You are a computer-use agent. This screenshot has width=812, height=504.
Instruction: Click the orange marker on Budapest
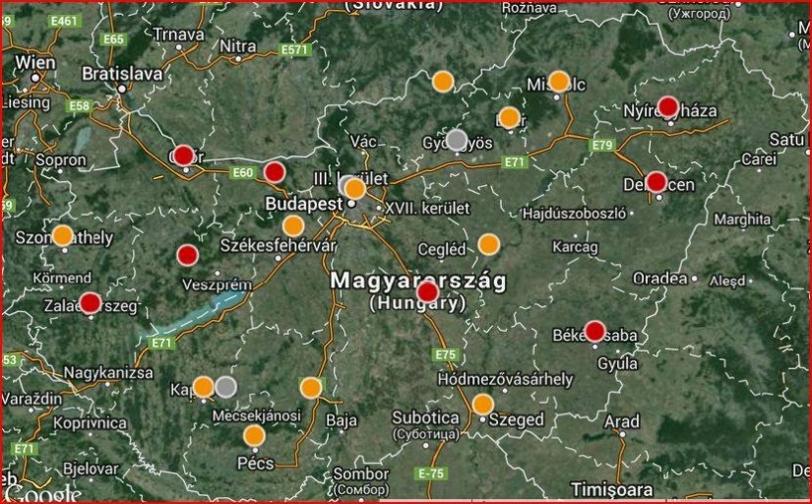355,188
